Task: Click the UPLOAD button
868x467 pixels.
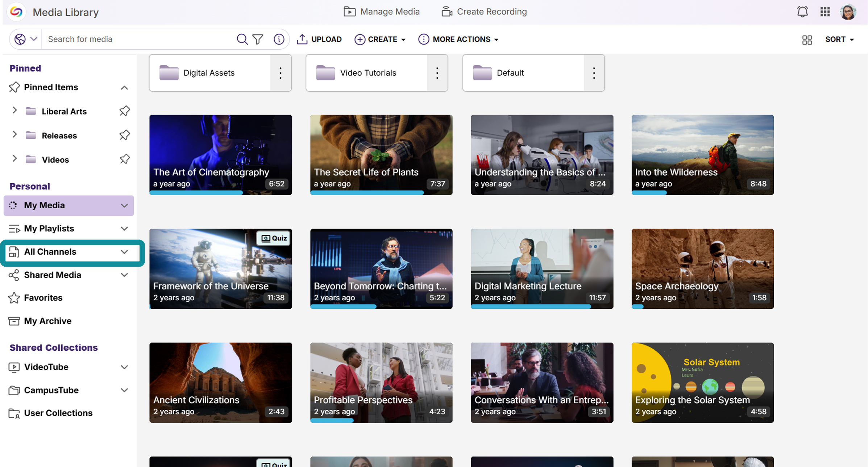Action: (319, 39)
